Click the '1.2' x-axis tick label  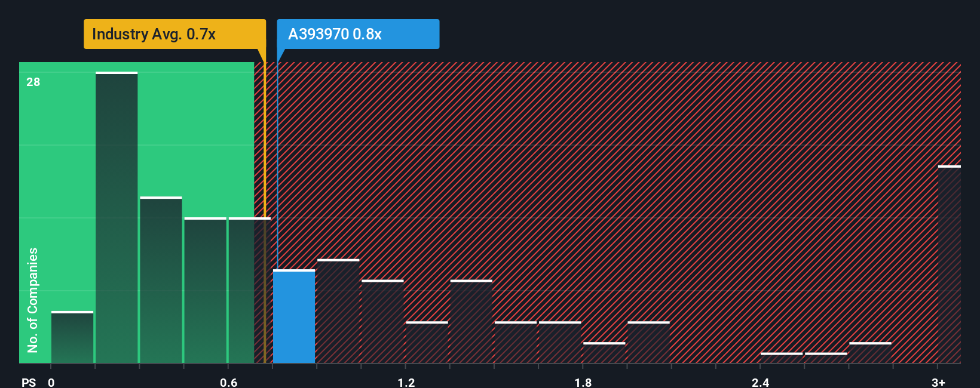(406, 382)
